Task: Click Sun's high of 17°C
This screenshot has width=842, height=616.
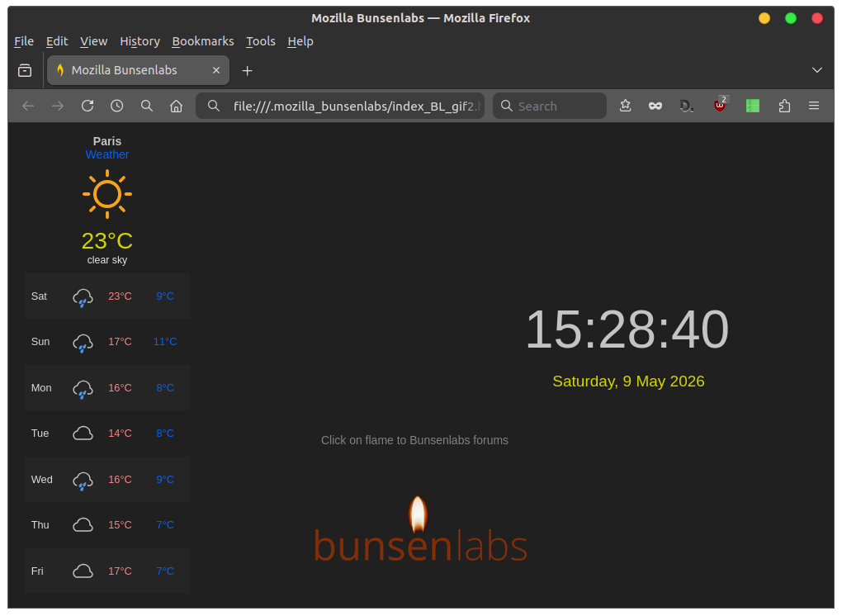Action: pos(120,342)
